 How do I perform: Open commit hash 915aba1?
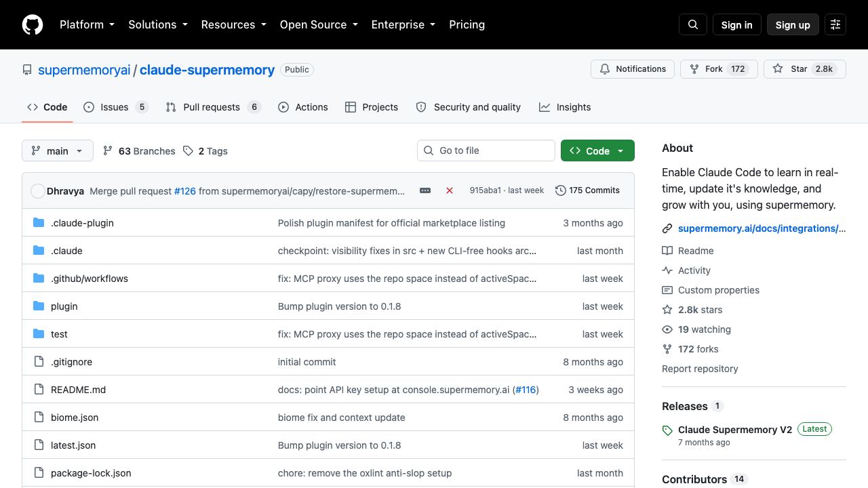click(x=485, y=190)
